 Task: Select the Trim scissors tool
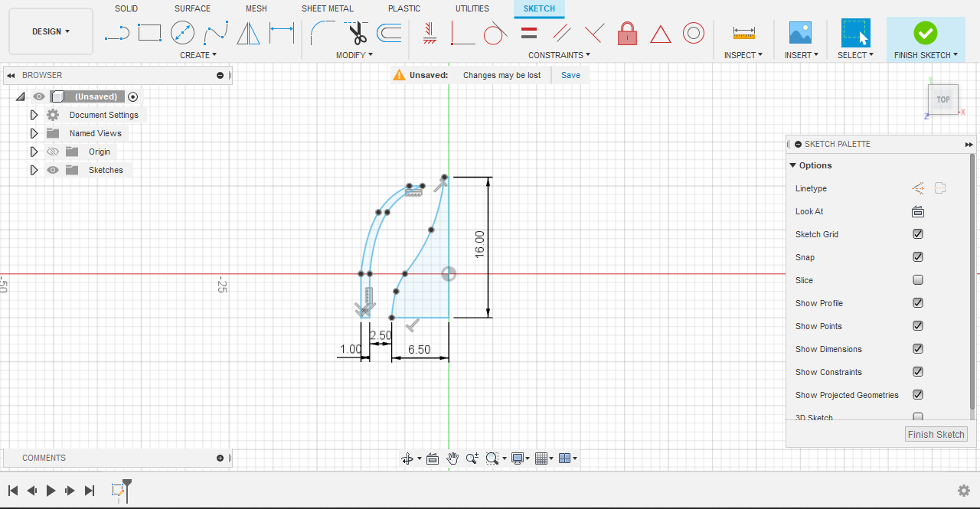point(356,33)
